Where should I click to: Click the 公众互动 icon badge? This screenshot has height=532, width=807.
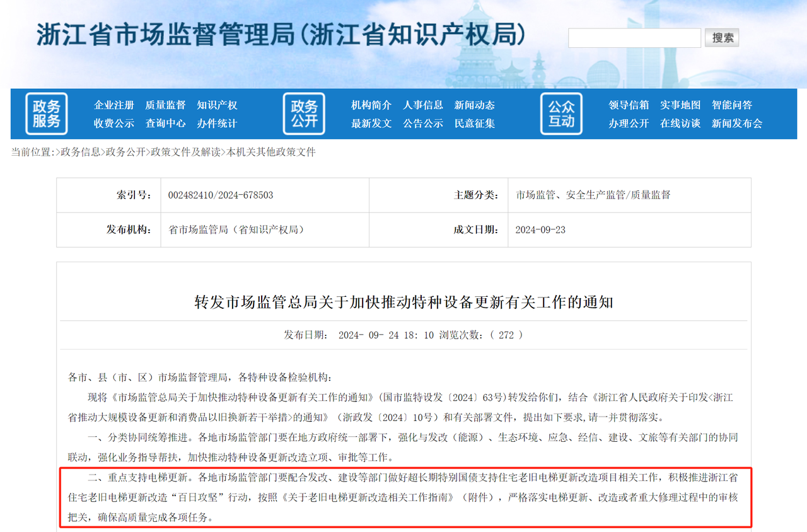pyautogui.click(x=561, y=113)
